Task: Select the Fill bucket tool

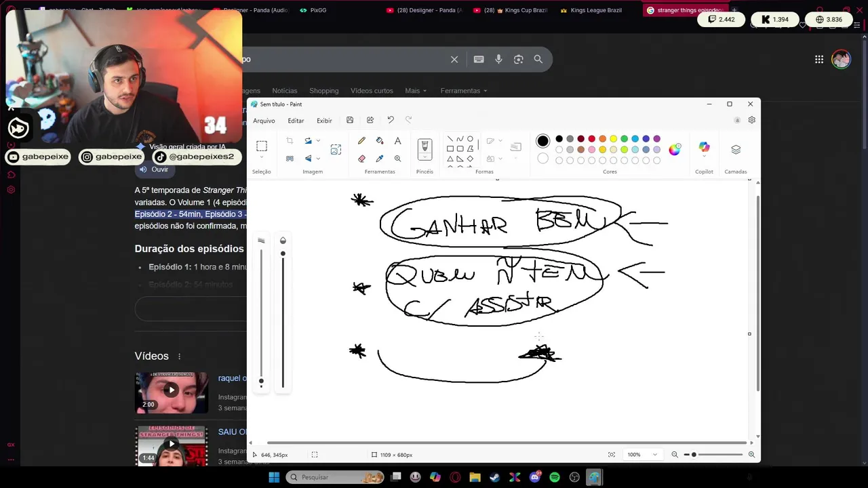Action: click(x=380, y=141)
